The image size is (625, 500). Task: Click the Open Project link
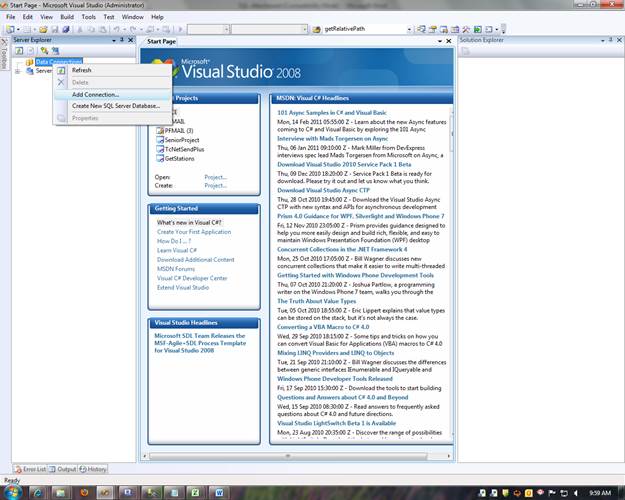pyautogui.click(x=216, y=177)
